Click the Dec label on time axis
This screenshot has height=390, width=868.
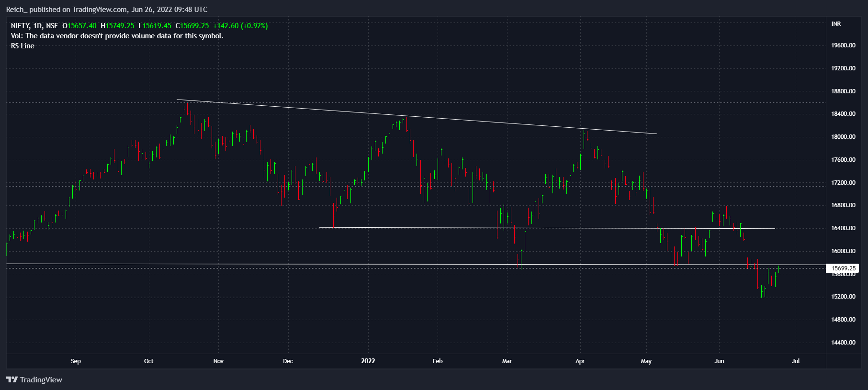click(x=288, y=361)
